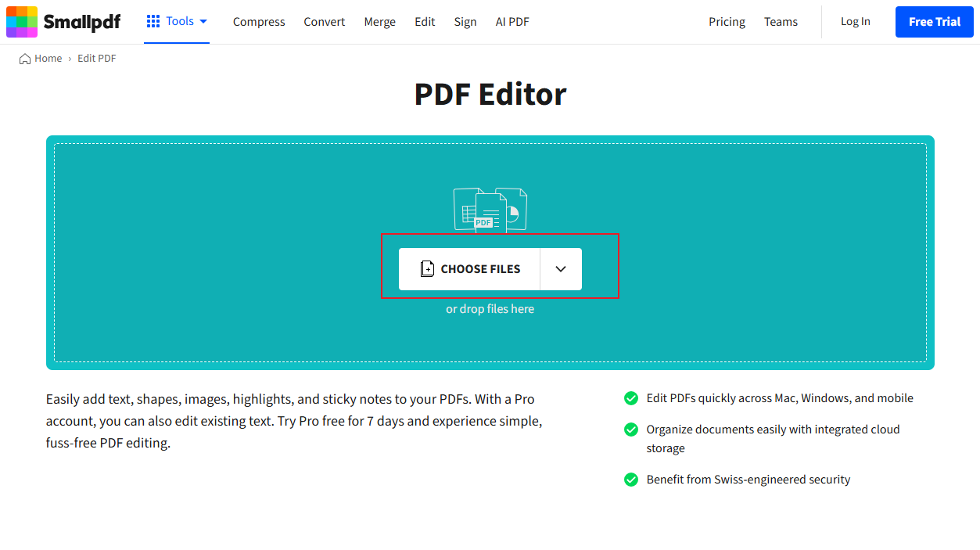
Task: Open the Convert tool page
Action: click(x=324, y=22)
